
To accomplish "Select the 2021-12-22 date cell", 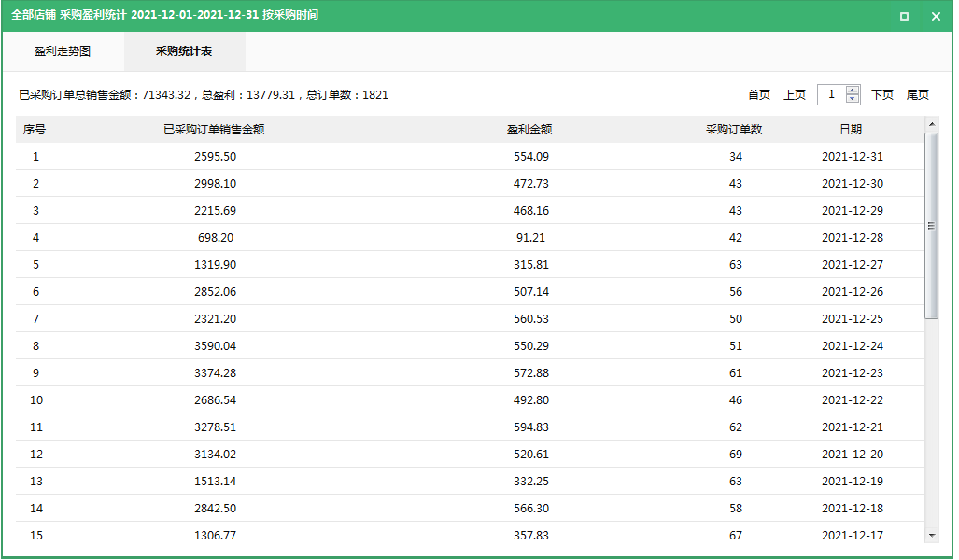I will (853, 399).
